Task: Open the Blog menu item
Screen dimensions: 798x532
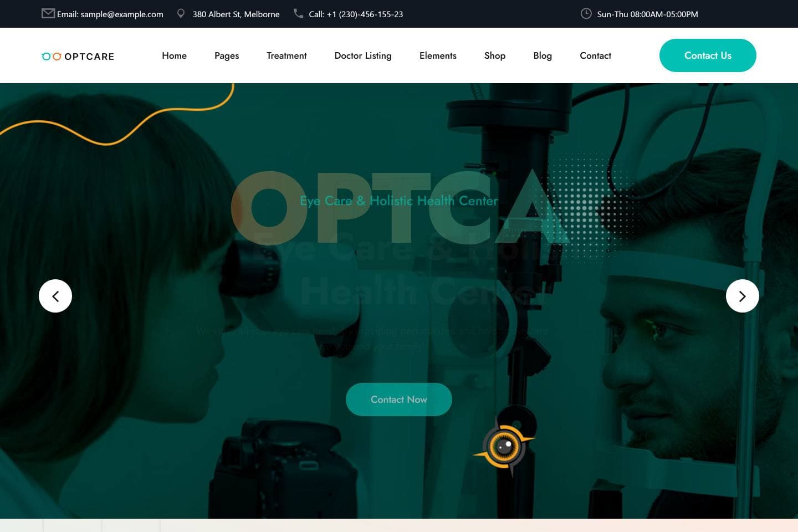Action: click(543, 56)
